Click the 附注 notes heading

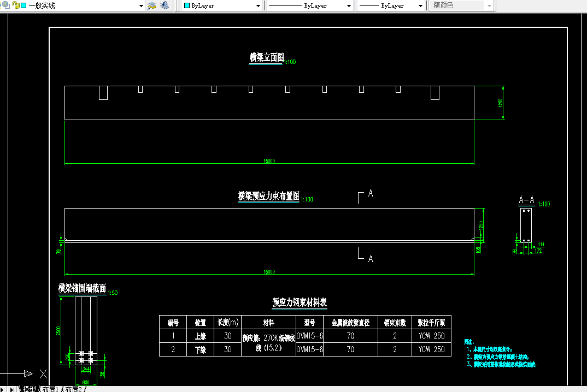(469, 342)
